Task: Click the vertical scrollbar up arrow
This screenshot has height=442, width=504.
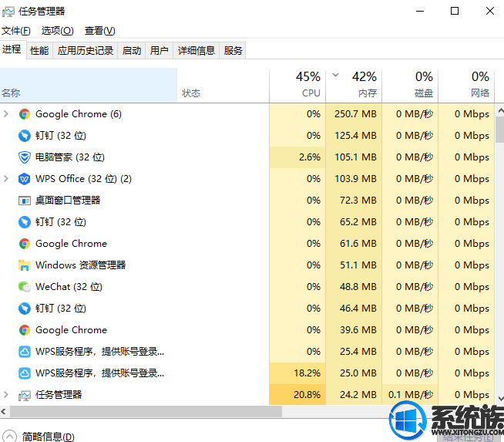Action: (x=500, y=111)
